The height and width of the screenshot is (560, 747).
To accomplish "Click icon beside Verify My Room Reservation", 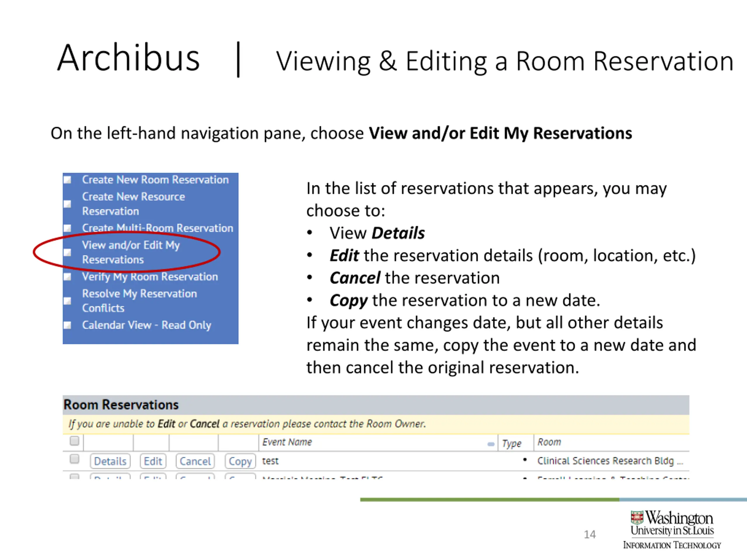I will 67,277.
